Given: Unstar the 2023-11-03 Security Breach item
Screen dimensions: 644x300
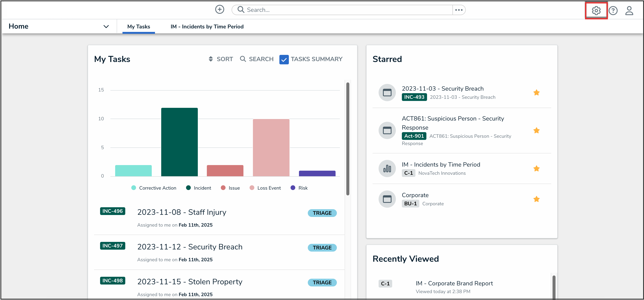Looking at the screenshot, I should 536,93.
